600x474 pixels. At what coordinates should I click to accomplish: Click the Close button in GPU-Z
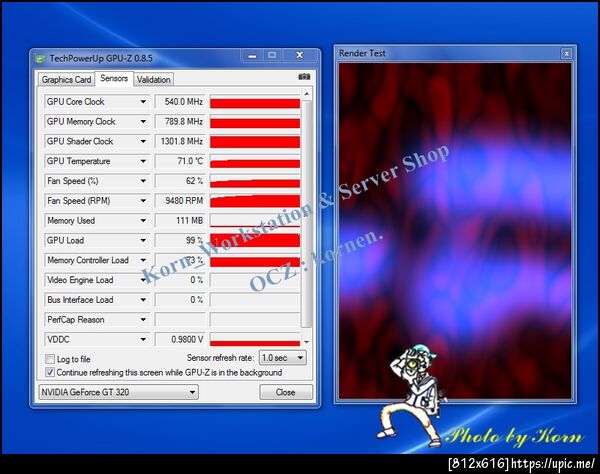click(285, 392)
